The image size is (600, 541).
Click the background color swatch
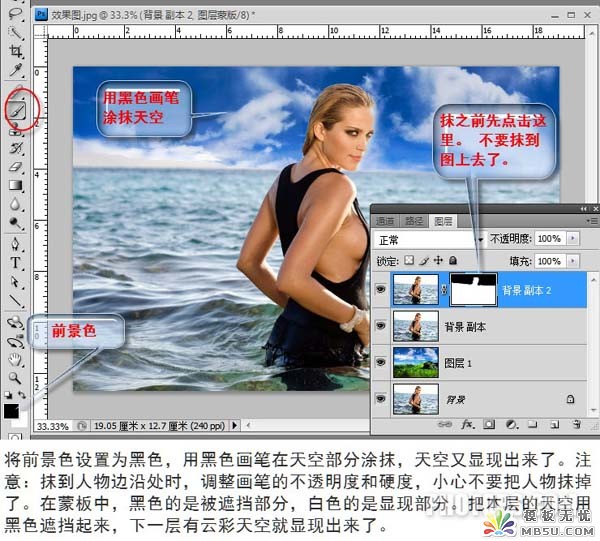tap(22, 422)
